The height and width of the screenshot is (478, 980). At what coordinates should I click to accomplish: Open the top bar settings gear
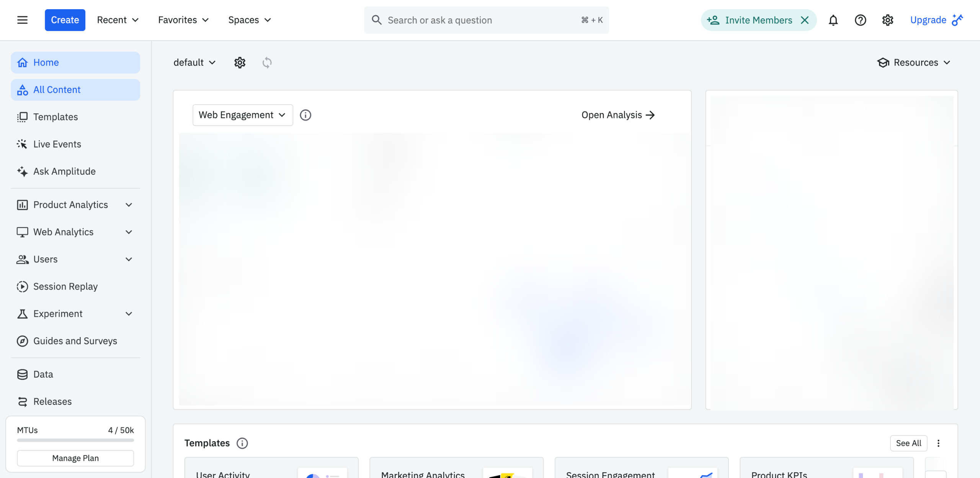coord(887,20)
